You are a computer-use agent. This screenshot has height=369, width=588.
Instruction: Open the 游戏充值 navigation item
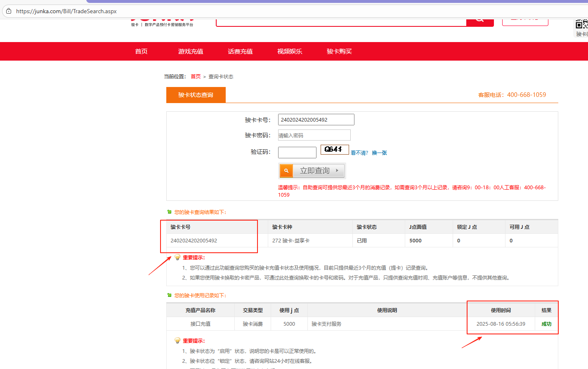coord(191,51)
